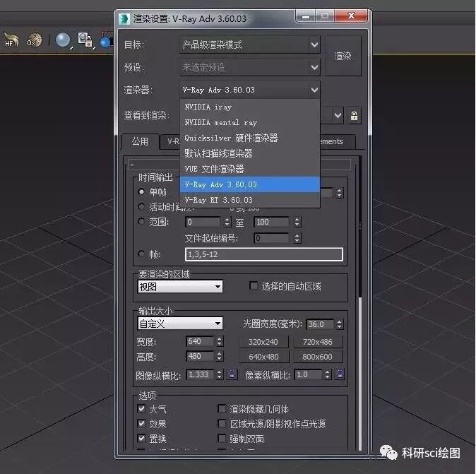Viewport: 476px width, 474px height.
Task: Open the Material Editor sphere icon
Action: pos(63,40)
